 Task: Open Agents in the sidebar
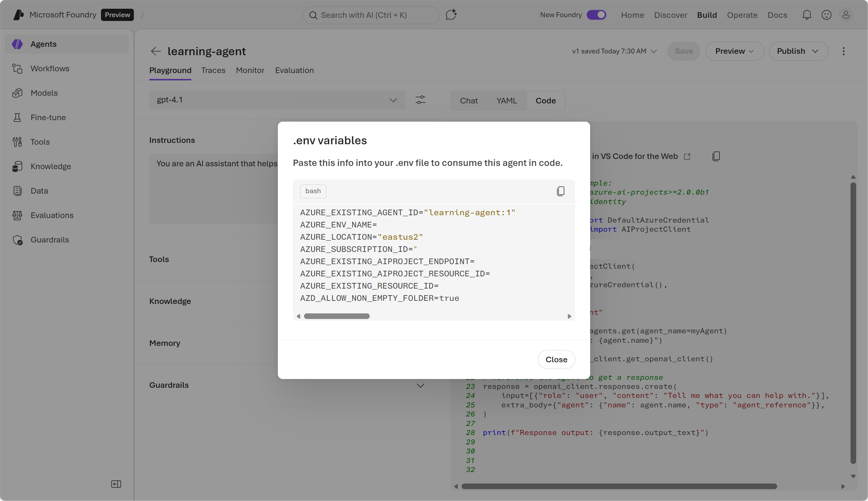point(67,44)
